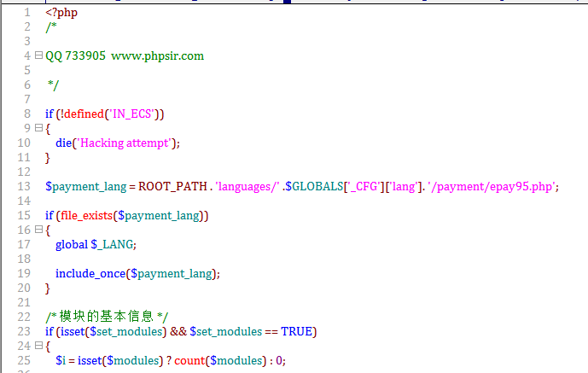Click line number 13 in the gutter
The height and width of the screenshot is (373, 588).
click(24, 186)
